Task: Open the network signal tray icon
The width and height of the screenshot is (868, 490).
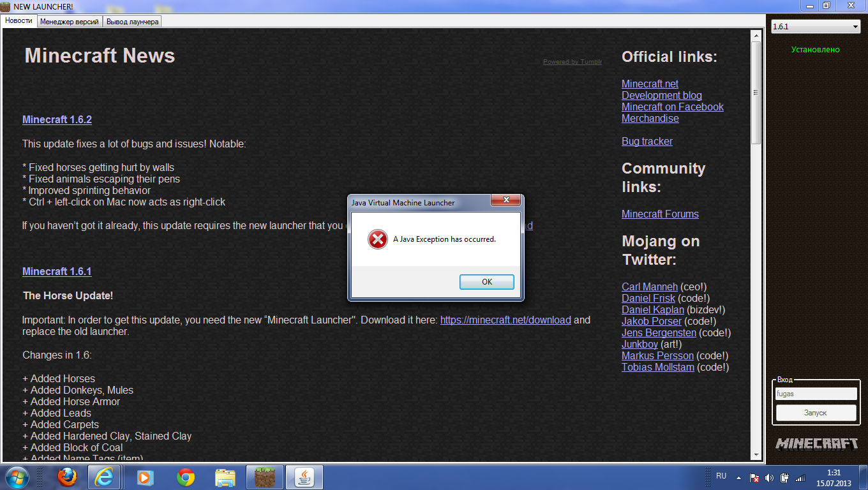Action: coord(800,477)
